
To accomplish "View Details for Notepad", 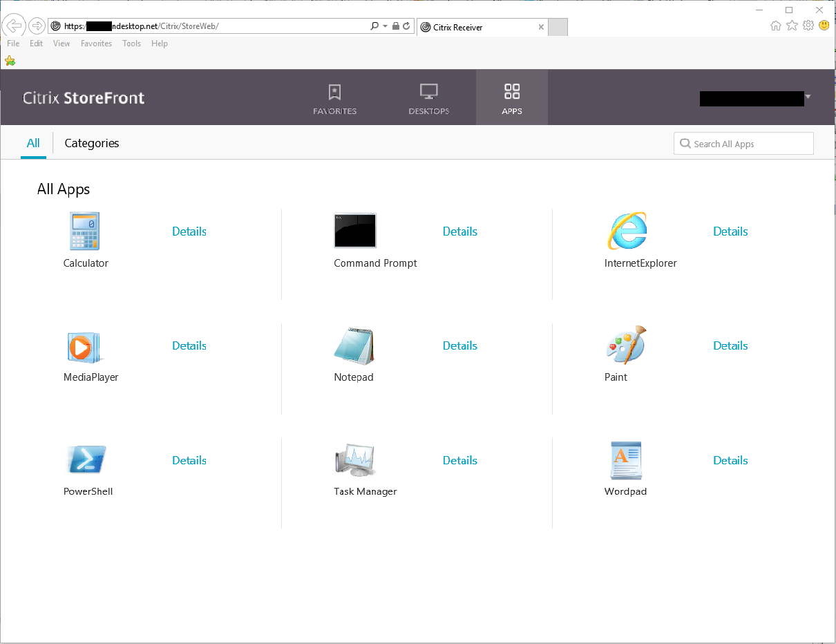I will pos(460,345).
